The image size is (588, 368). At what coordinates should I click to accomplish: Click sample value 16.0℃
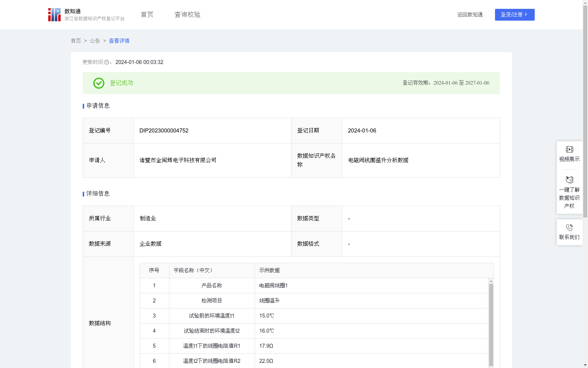tap(267, 331)
